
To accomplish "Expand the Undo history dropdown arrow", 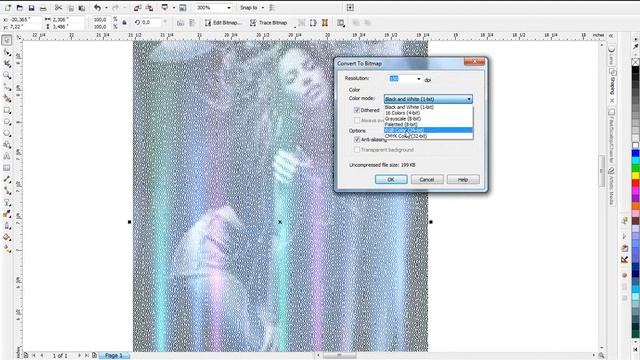I will (106, 8).
